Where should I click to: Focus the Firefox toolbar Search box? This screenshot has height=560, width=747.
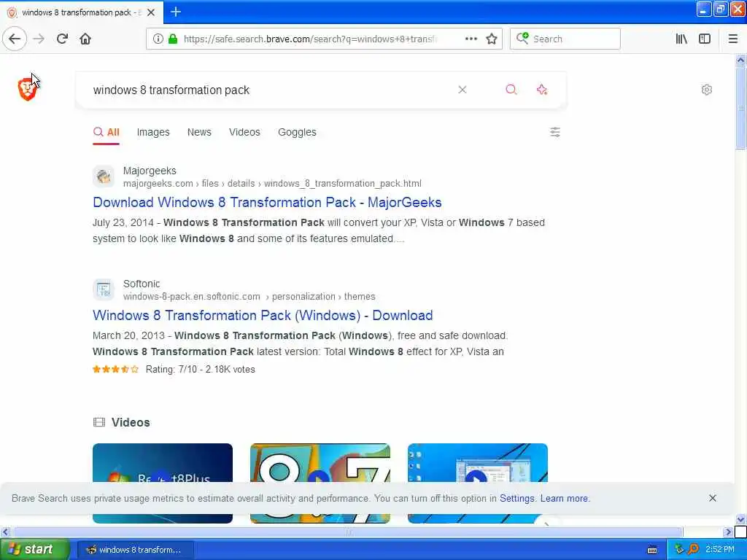[565, 39]
